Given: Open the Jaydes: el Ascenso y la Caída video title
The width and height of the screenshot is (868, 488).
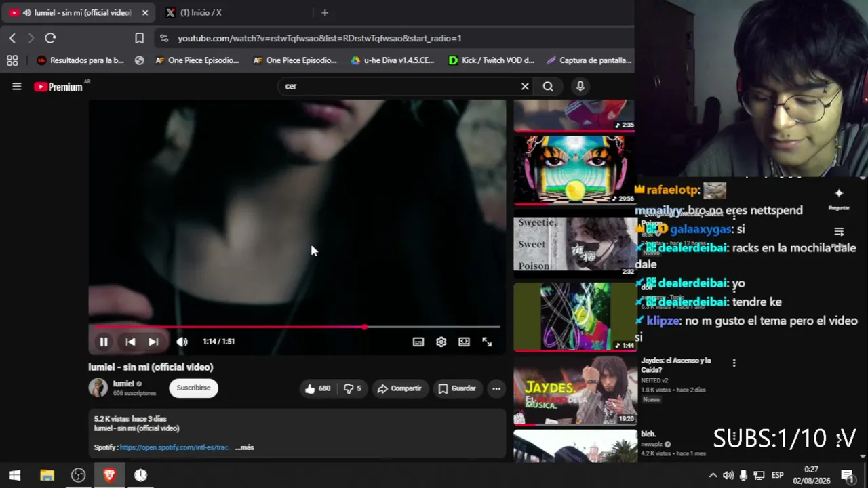Looking at the screenshot, I should click(x=676, y=365).
